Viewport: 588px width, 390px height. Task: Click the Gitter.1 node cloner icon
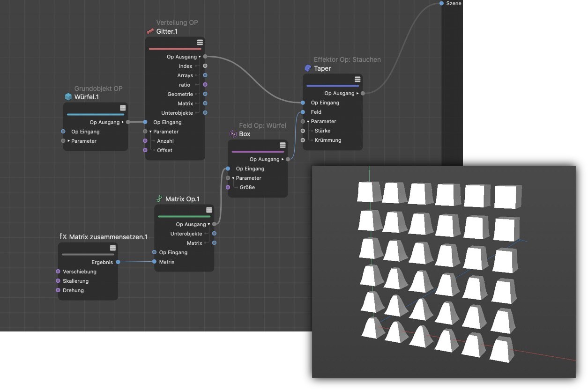[x=150, y=31]
